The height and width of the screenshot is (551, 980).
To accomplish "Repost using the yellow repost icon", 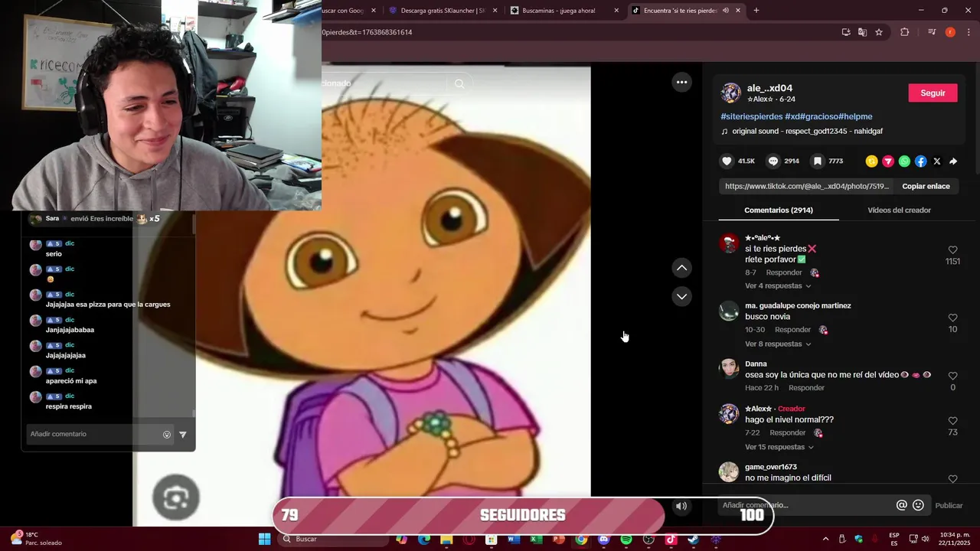I will click(x=871, y=161).
